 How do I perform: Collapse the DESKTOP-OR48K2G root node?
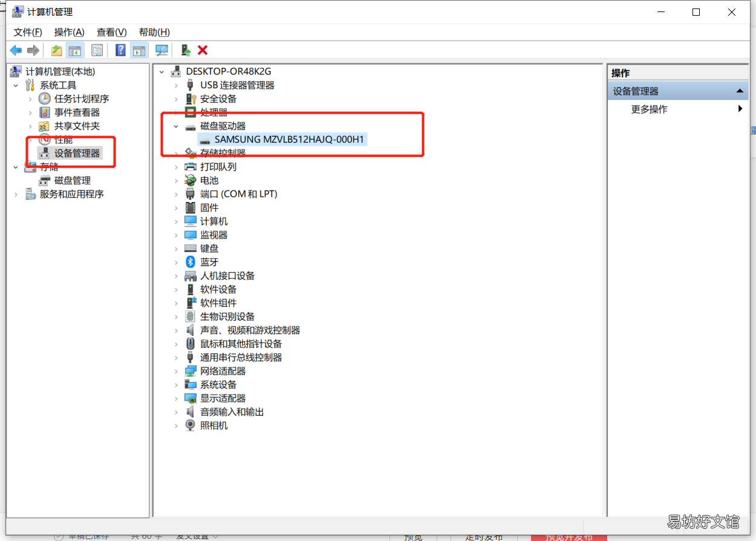[x=162, y=71]
